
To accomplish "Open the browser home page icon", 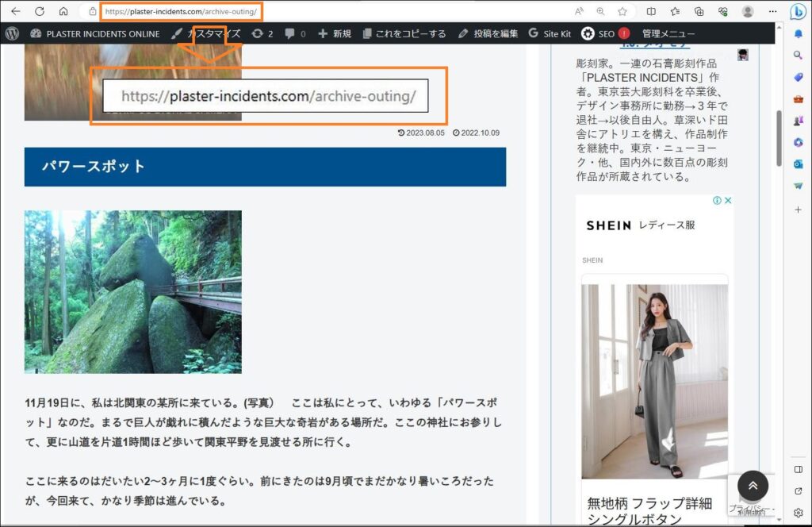I will pyautogui.click(x=63, y=11).
